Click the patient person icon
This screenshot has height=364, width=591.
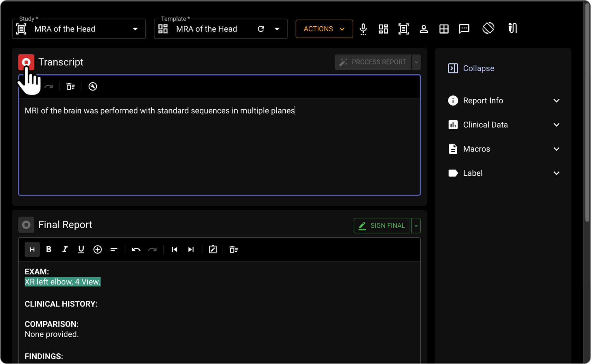pos(423,29)
